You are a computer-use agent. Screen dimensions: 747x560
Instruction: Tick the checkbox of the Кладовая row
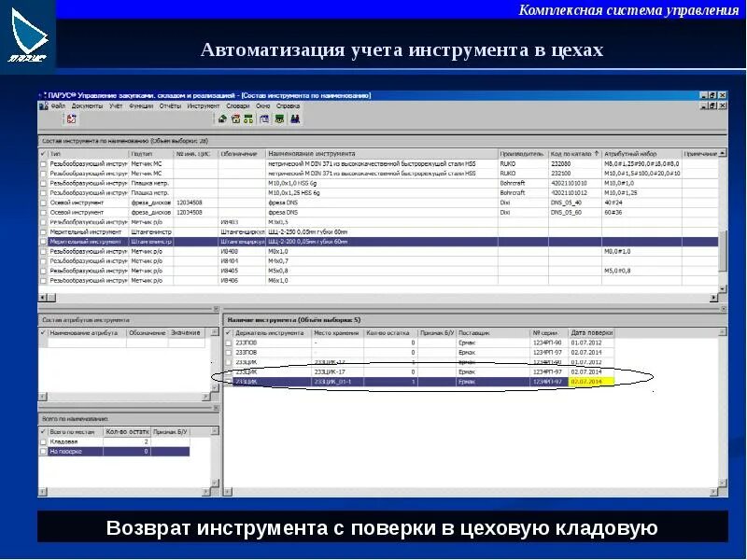click(x=44, y=441)
